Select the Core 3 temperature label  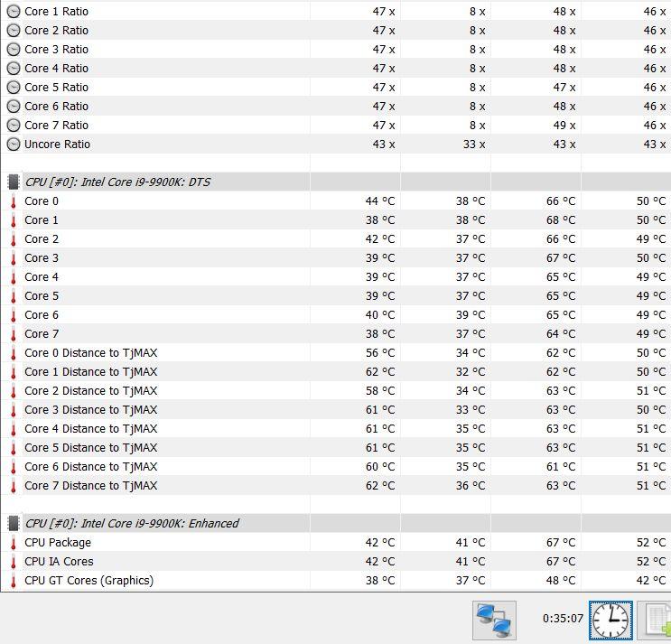42,258
